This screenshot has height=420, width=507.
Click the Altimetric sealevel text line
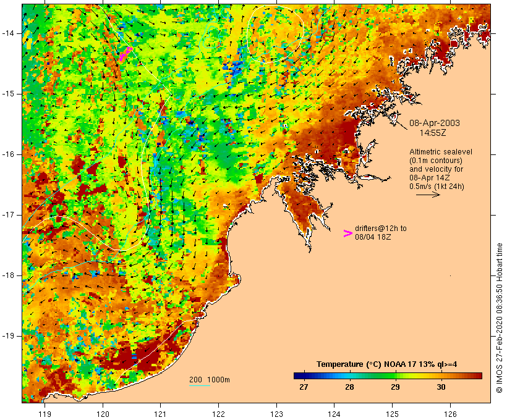pos(441,152)
